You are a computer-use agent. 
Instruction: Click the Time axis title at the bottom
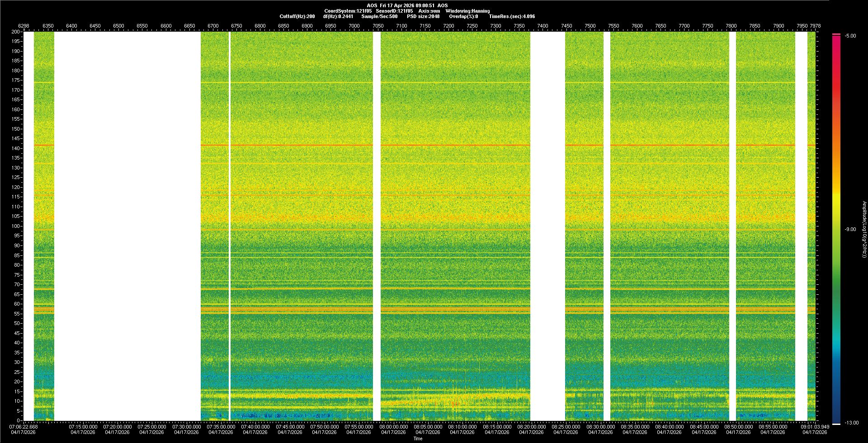click(418, 438)
